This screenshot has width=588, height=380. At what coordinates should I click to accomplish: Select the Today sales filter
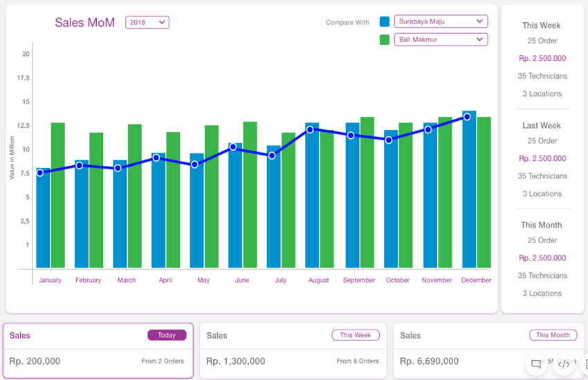click(x=167, y=335)
